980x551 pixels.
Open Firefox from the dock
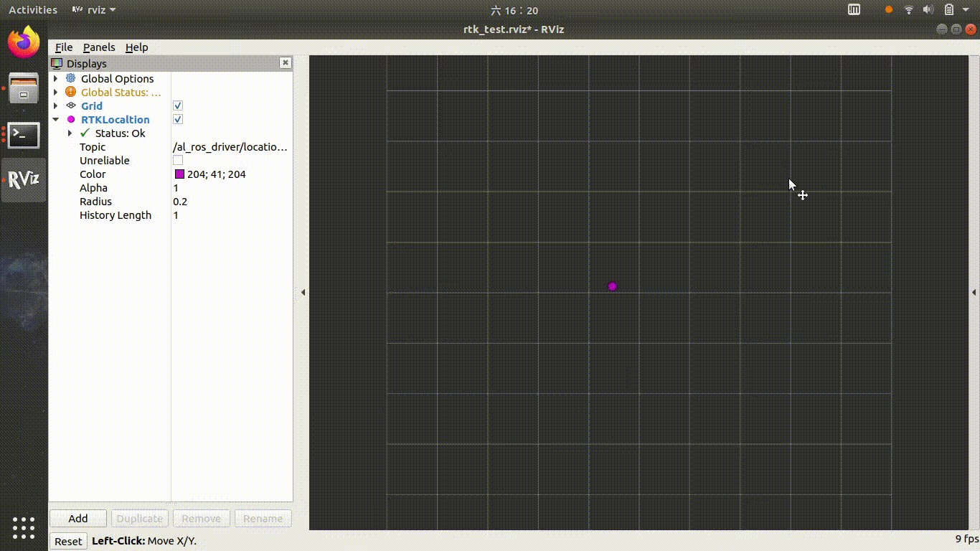[24, 42]
